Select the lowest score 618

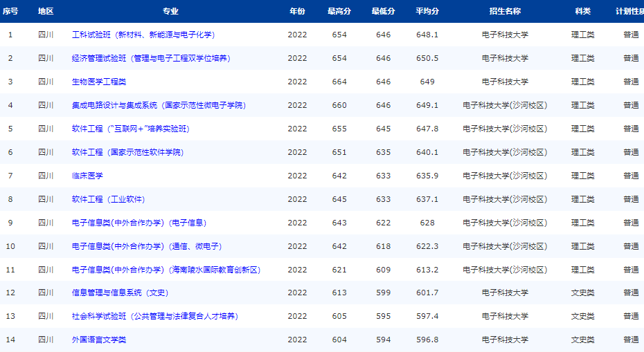point(383,246)
